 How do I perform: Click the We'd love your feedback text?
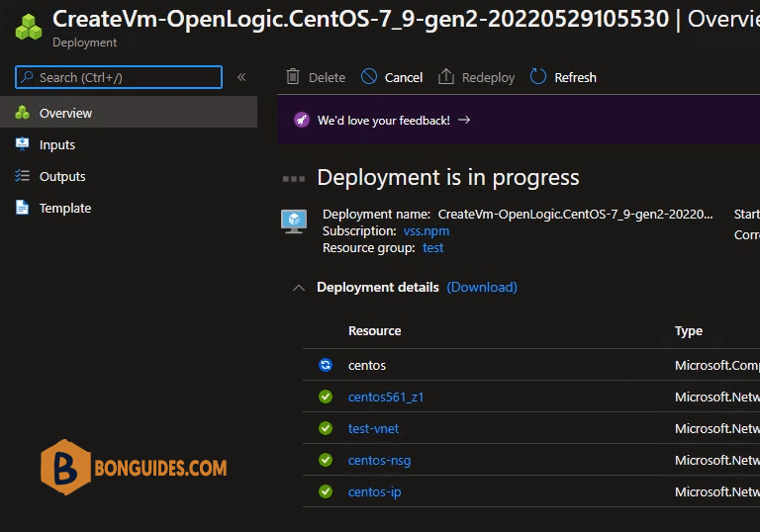383,121
